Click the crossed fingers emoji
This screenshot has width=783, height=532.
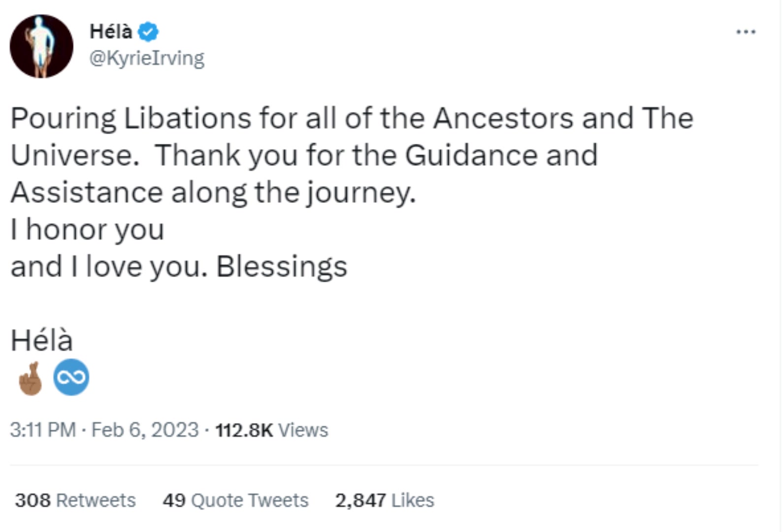(31, 378)
